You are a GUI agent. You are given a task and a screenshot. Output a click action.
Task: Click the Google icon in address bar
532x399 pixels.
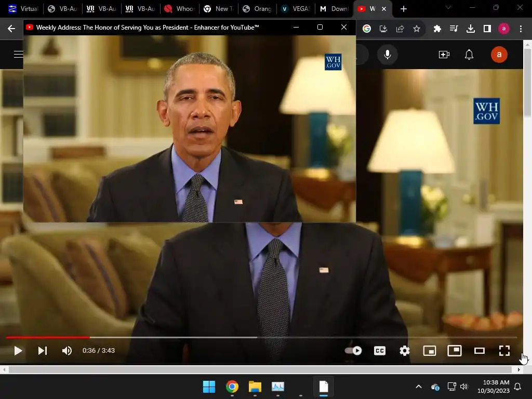pos(366,29)
